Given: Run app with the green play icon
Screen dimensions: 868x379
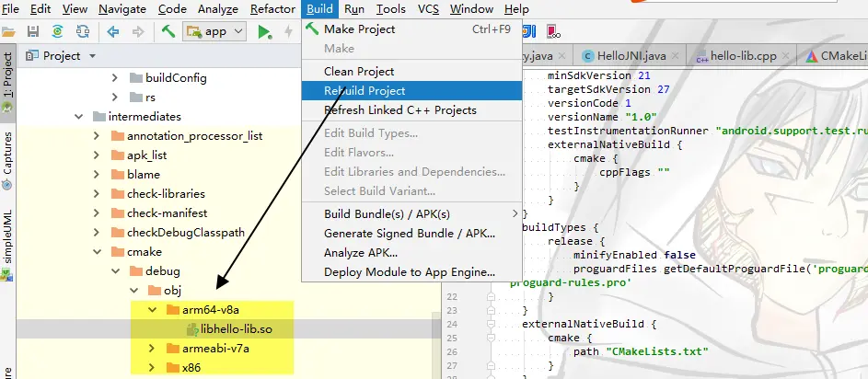Looking at the screenshot, I should coord(264,32).
